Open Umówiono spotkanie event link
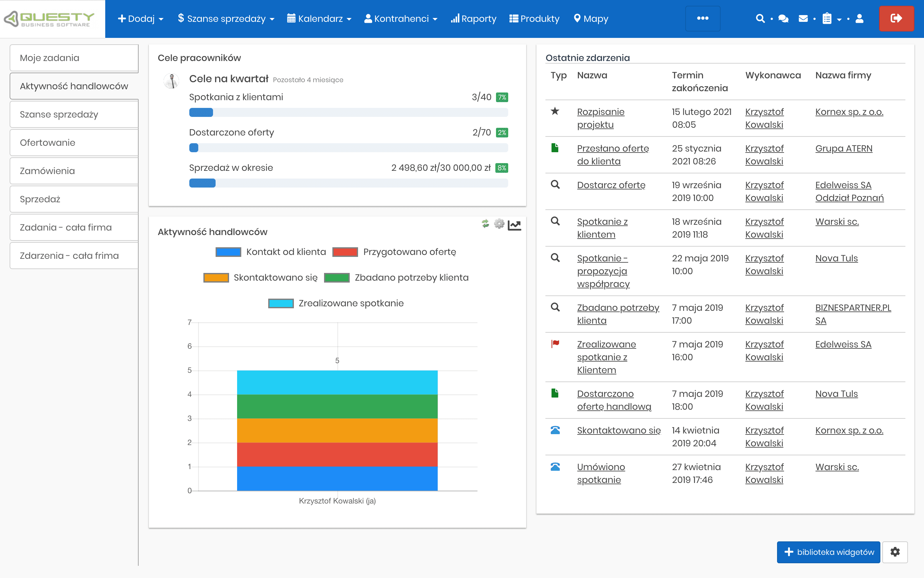The width and height of the screenshot is (924, 578). pyautogui.click(x=601, y=473)
